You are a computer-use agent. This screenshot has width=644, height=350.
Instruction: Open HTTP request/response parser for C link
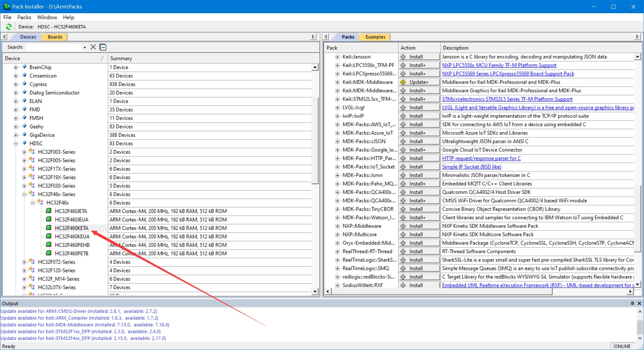pyautogui.click(x=481, y=158)
